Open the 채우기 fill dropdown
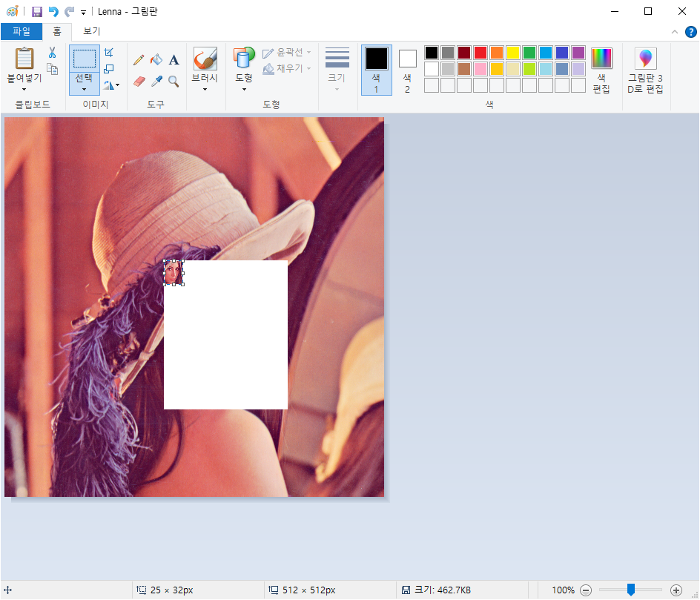 287,69
